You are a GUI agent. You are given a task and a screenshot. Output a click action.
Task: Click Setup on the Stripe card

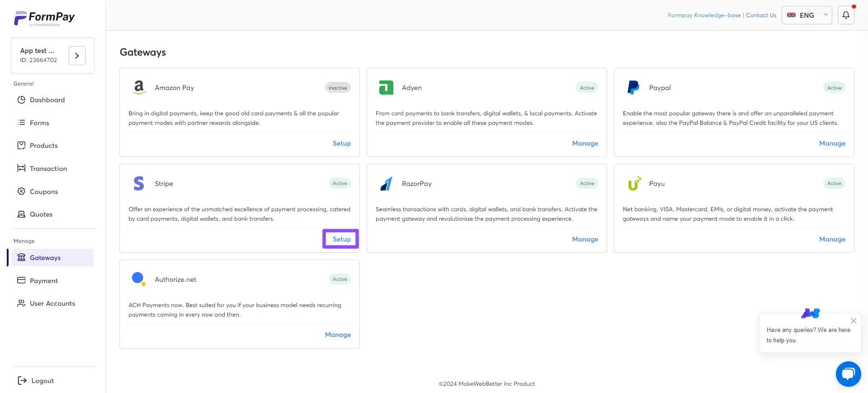coord(341,239)
